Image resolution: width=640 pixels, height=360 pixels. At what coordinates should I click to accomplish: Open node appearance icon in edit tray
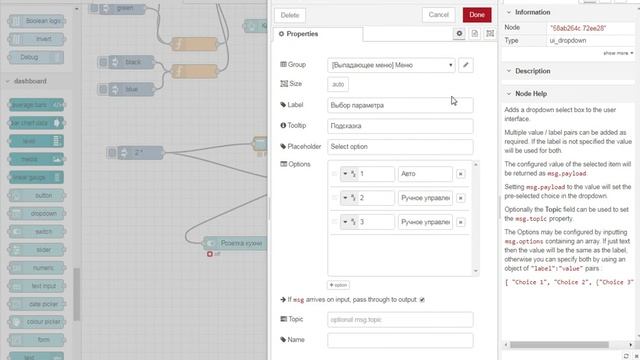click(490, 34)
